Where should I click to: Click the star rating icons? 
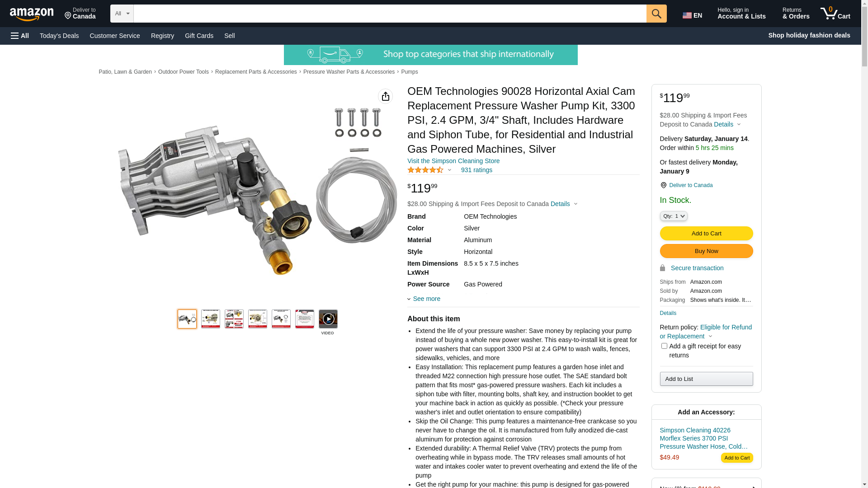click(x=425, y=170)
